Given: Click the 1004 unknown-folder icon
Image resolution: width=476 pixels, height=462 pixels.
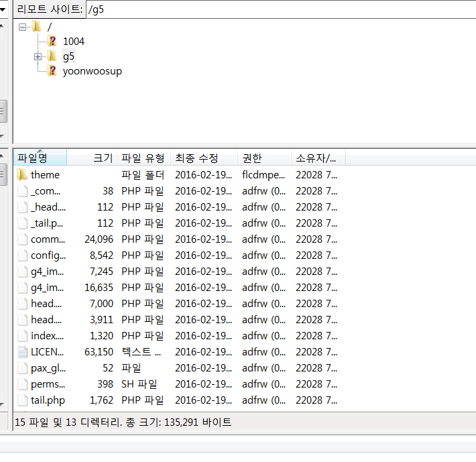Looking at the screenshot, I should [x=52, y=41].
